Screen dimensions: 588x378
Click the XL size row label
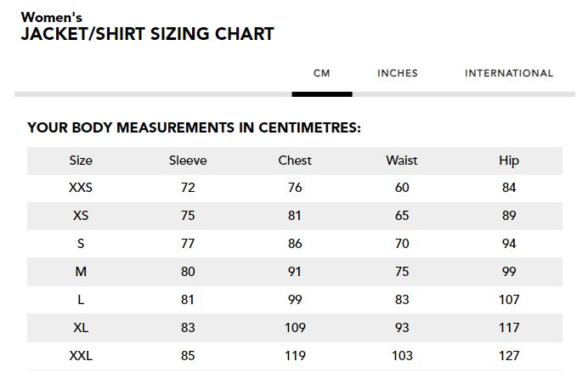[81, 328]
